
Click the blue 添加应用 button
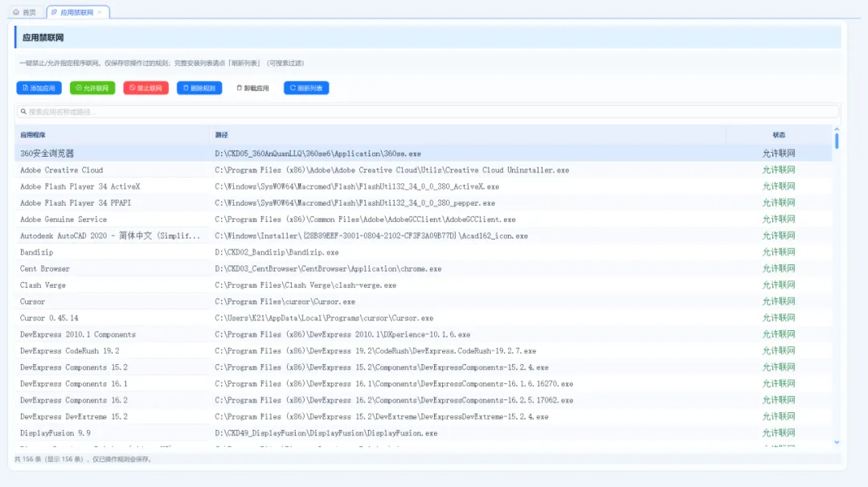(x=39, y=88)
